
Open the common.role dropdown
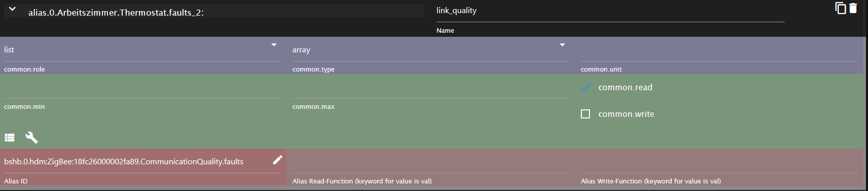[x=142, y=50]
